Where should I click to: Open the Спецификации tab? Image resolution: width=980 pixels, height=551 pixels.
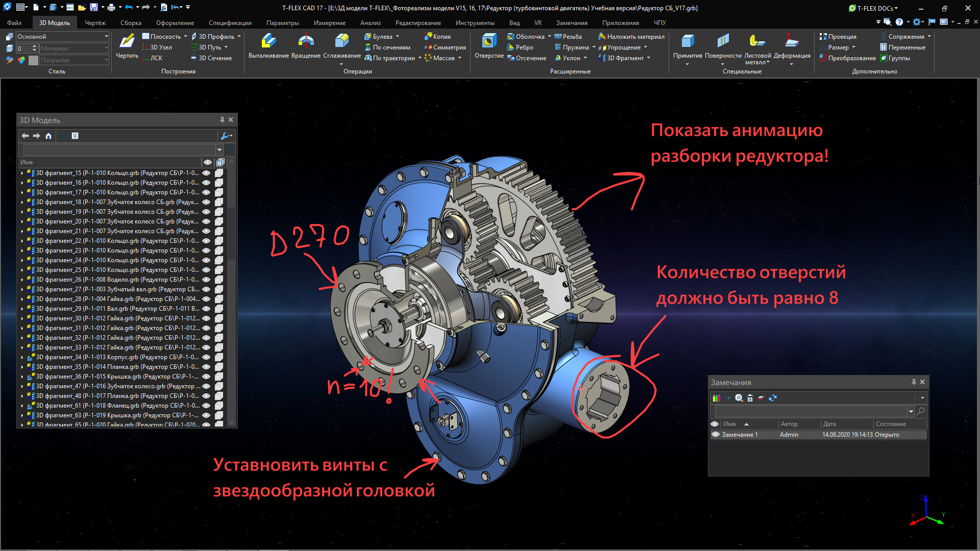[x=230, y=23]
